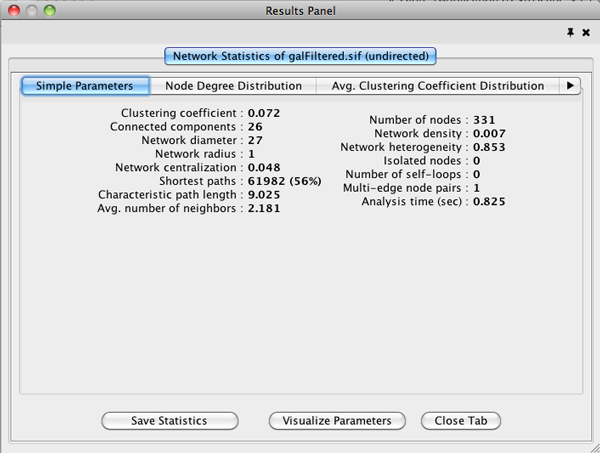Close the window with the red button
600x453 pixels.
click(13, 10)
